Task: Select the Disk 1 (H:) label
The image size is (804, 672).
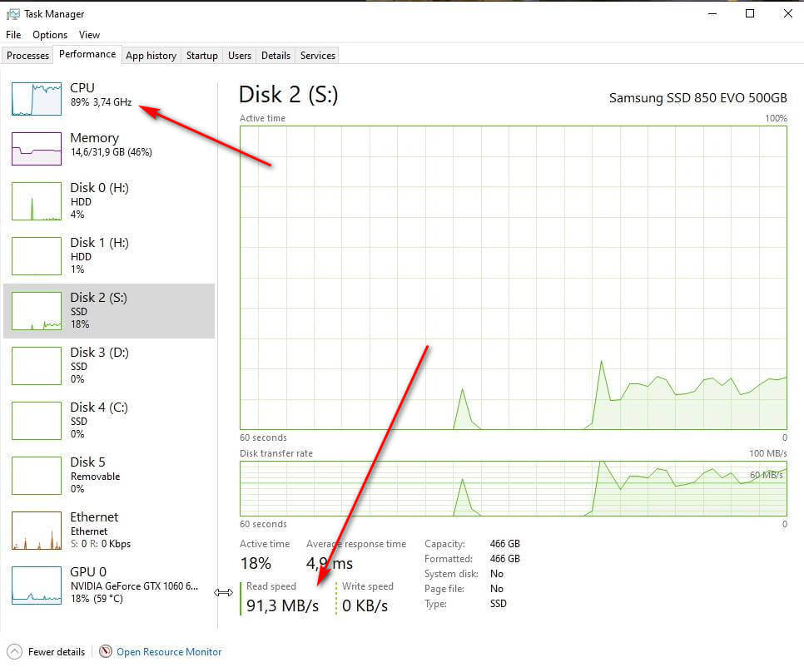Action: (x=100, y=242)
